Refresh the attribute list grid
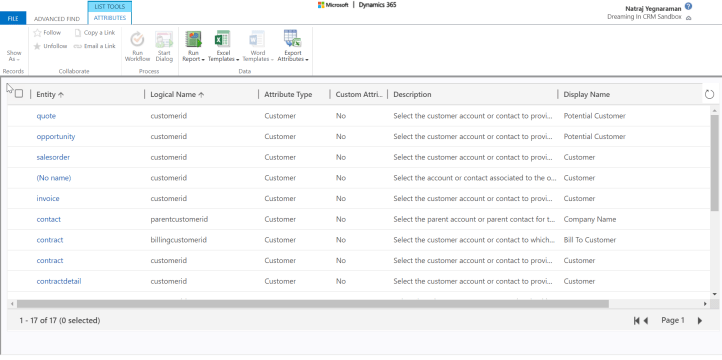 (709, 94)
